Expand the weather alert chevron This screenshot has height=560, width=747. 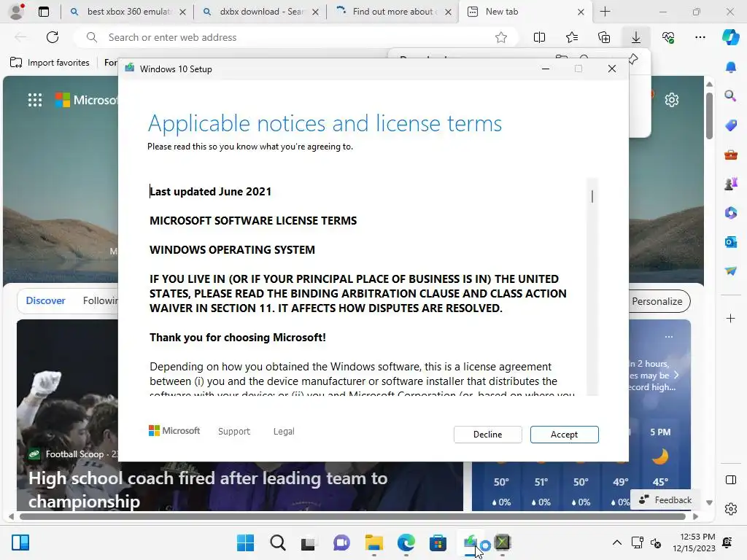[x=676, y=376]
